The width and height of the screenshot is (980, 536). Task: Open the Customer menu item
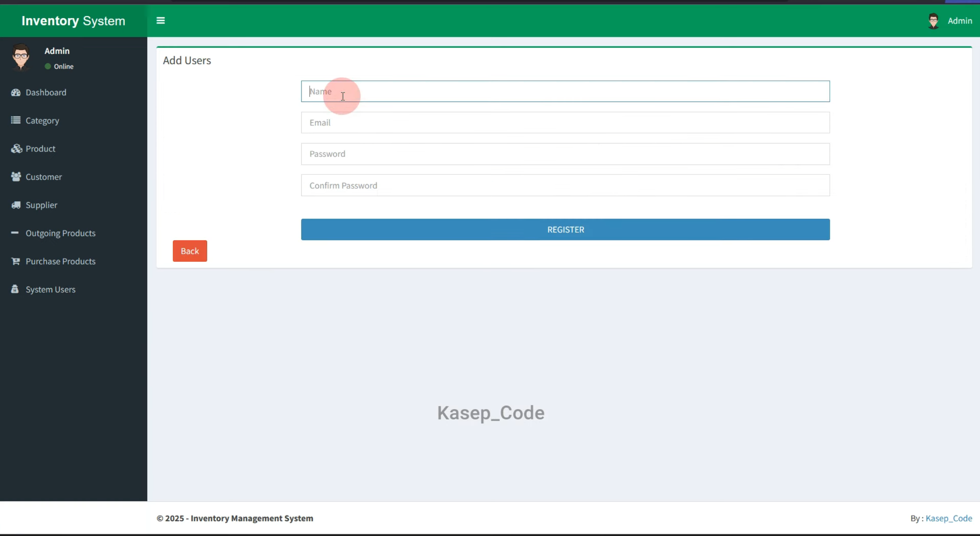pyautogui.click(x=74, y=177)
